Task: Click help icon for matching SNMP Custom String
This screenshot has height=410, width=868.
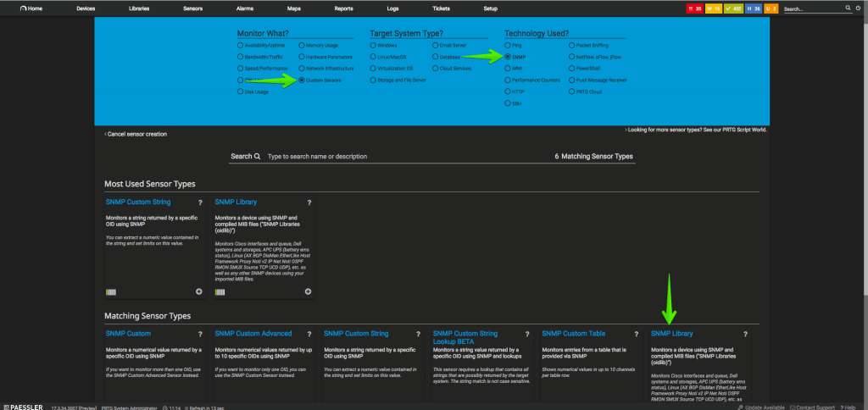Action: [418, 335]
